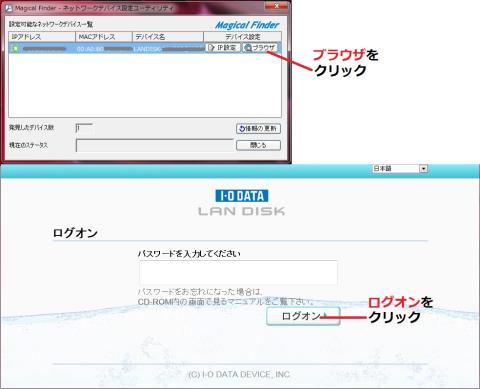480x389 pixels.
Task: Click the ブラウザ button in device row
Action: click(260, 48)
